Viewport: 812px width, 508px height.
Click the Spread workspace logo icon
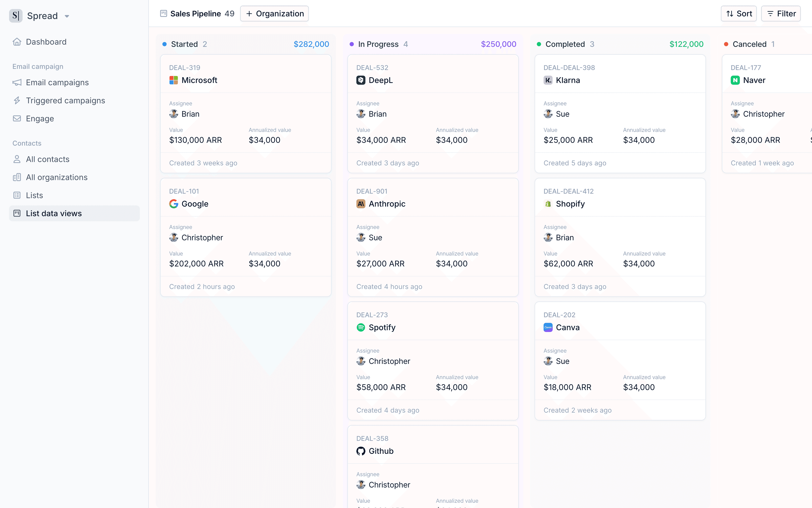[16, 16]
